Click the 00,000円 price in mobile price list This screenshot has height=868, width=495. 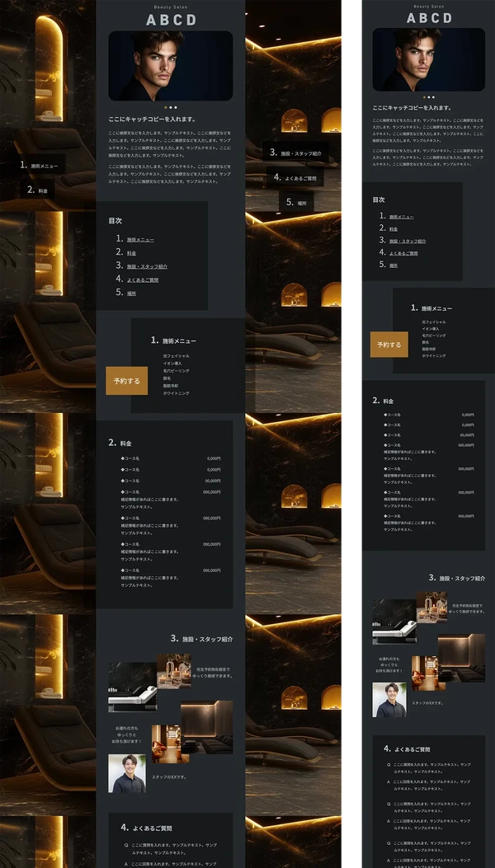(467, 434)
